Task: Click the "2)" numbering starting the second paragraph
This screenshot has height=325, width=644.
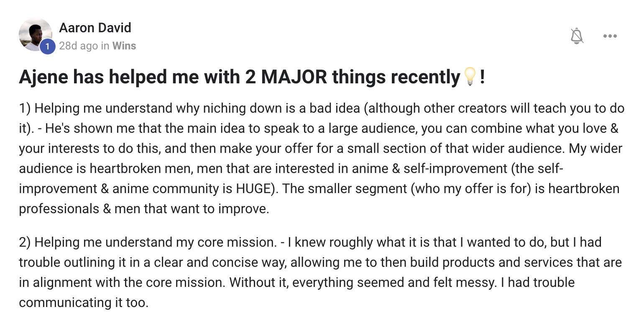Action: pos(25,242)
